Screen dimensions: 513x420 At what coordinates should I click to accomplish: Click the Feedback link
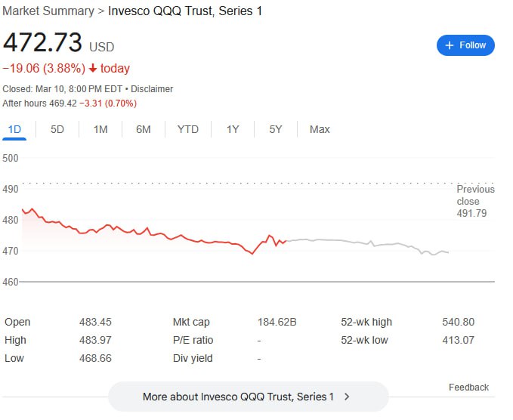pyautogui.click(x=468, y=388)
